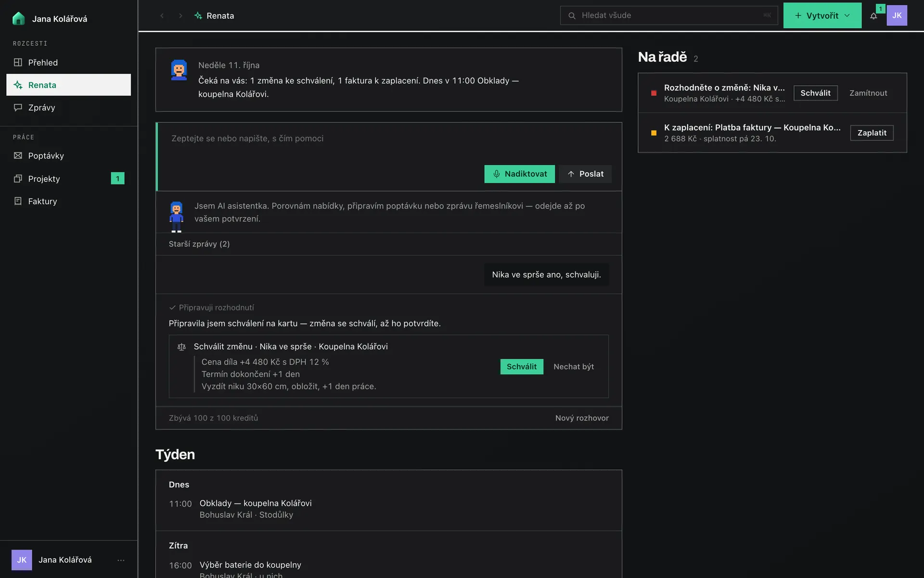Screen dimensions: 924x578
Task: Expand Starší zprávy (2)
Action: tap(199, 244)
